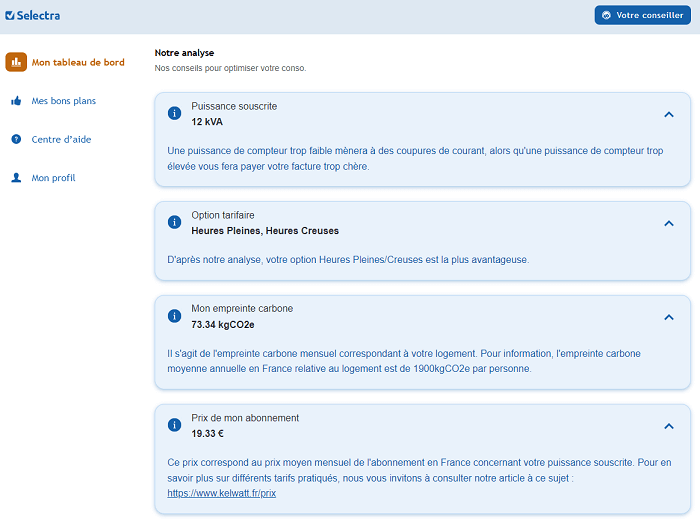Screen dimensions: 700x520
Task: Click the thumbs-up icon for bons plans
Action: 16,101
